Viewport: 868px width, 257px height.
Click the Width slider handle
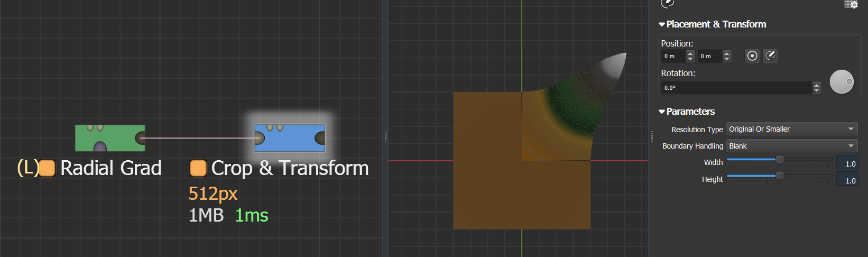[779, 160]
